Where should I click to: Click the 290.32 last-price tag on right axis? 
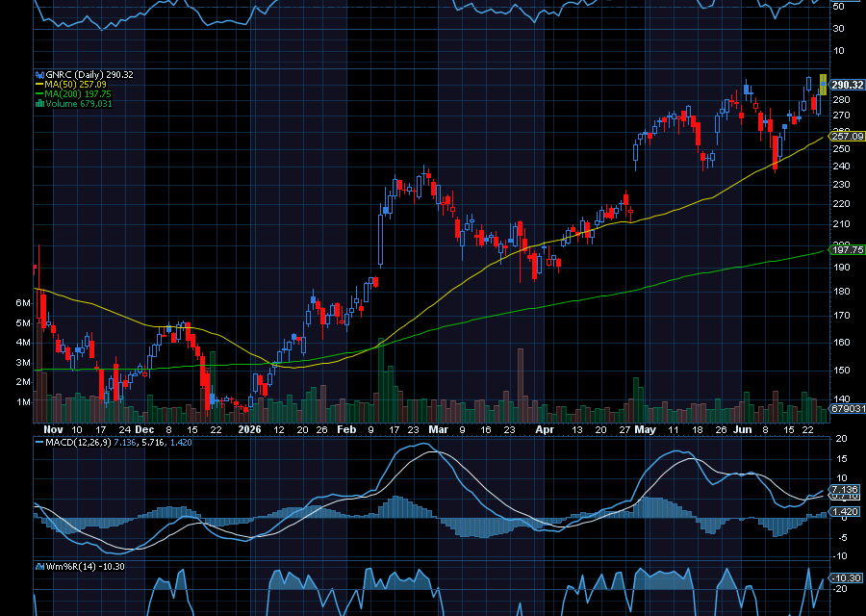point(847,85)
